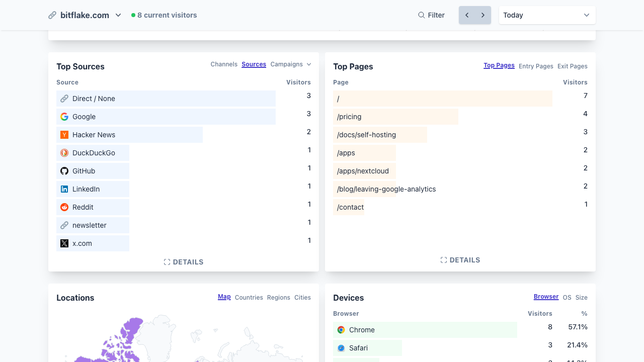Viewport: 644px width, 362px height.
Task: Open the Today date range dropdown
Action: click(x=547, y=15)
